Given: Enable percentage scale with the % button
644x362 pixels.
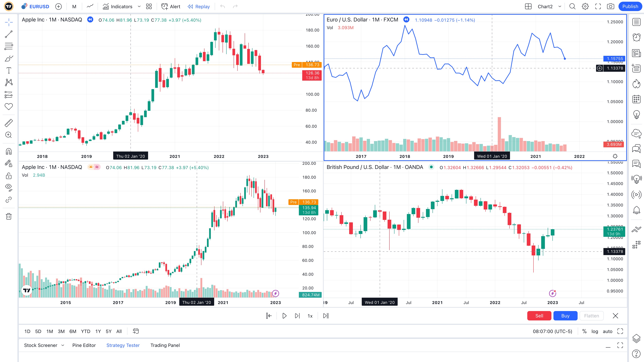Looking at the screenshot, I should [x=584, y=331].
